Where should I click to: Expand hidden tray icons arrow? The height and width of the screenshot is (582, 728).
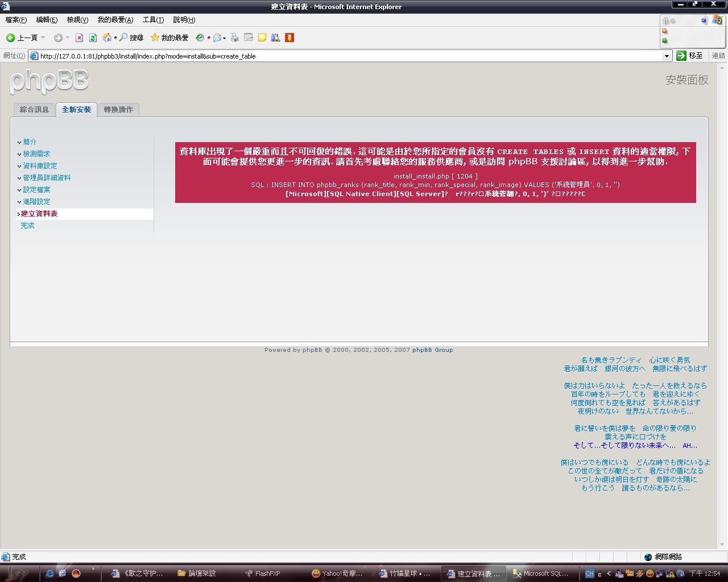[x=609, y=573]
